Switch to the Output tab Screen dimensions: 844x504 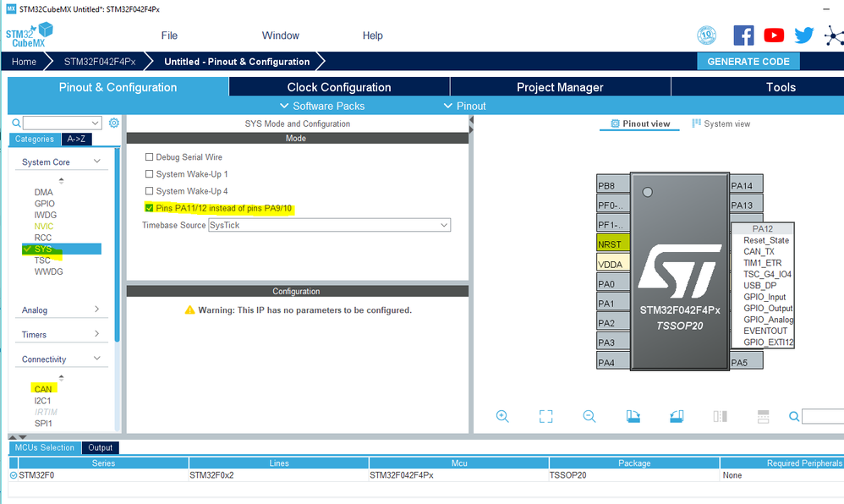click(x=100, y=447)
